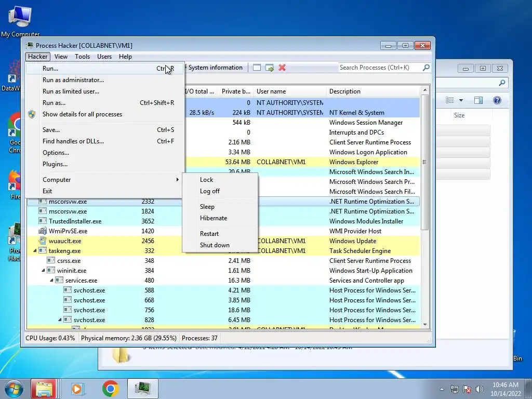Select svchost.exe with PID 588
This screenshot has height=399, width=532.
click(223, 290)
